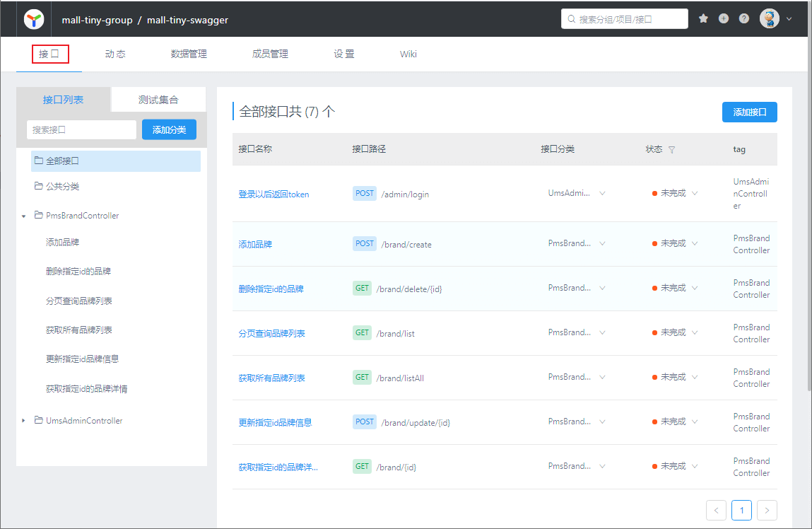
Task: Click the user avatar in header
Action: [x=769, y=19]
